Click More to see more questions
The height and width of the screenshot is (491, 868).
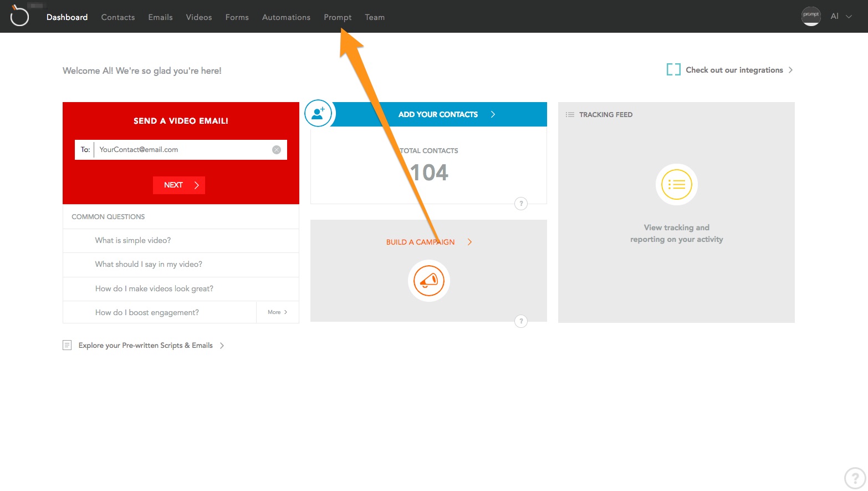tap(278, 312)
